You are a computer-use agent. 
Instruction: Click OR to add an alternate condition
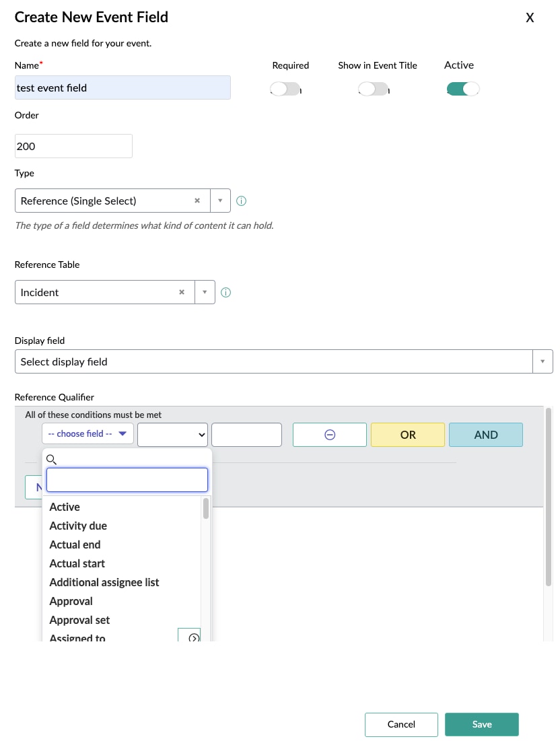(407, 434)
